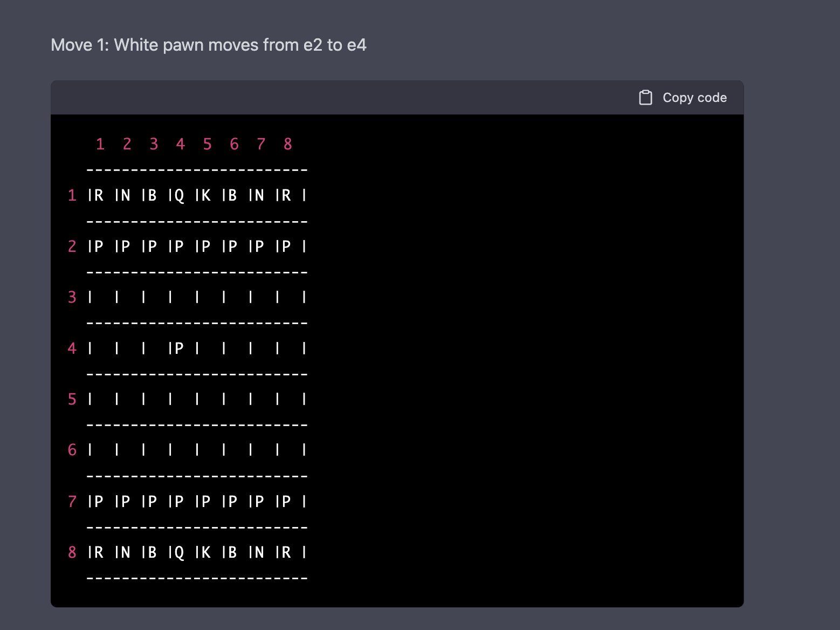Click column header number 8
This screenshot has height=630, width=840.
(x=287, y=144)
